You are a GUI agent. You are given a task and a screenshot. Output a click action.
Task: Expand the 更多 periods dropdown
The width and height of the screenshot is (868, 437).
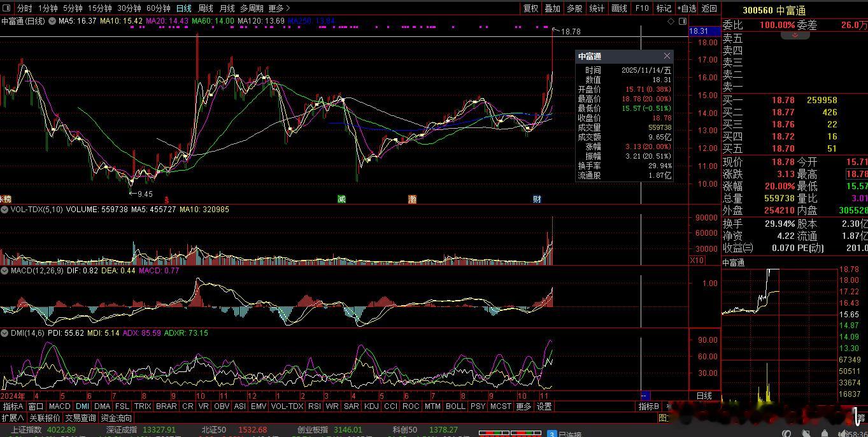pyautogui.click(x=279, y=8)
